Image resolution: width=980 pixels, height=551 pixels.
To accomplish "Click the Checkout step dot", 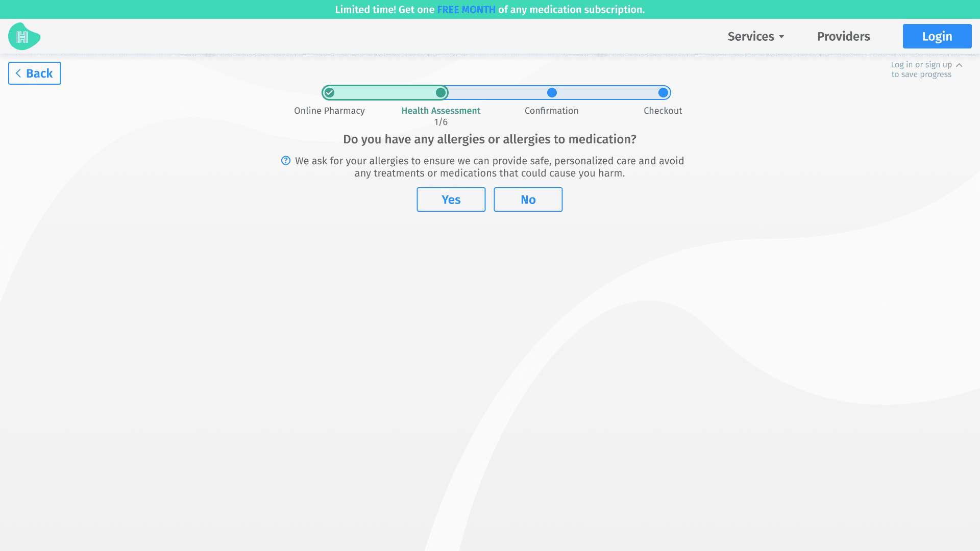I will point(663,93).
